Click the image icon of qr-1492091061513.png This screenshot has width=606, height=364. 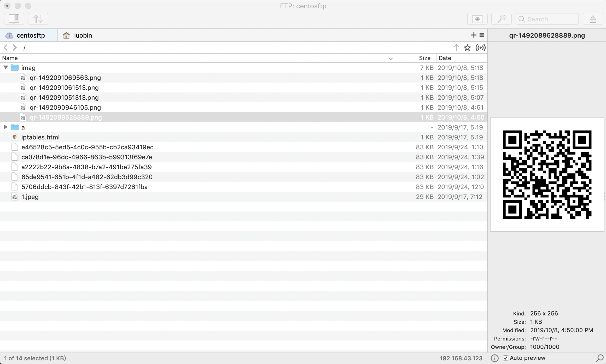point(23,87)
